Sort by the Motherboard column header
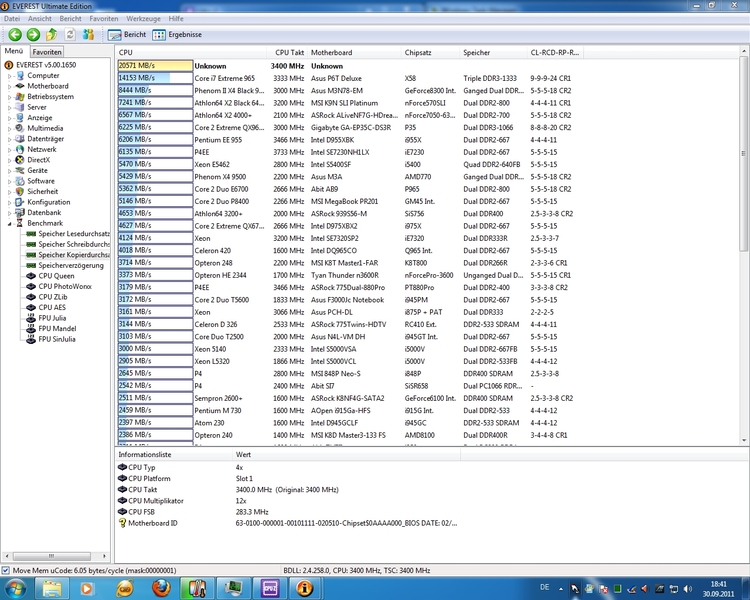Image resolution: width=750 pixels, height=600 pixels. click(354, 52)
